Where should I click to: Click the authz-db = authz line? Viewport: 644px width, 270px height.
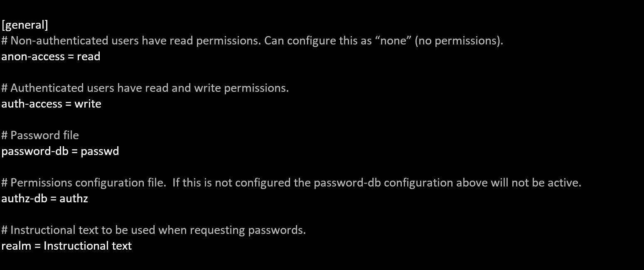point(44,199)
